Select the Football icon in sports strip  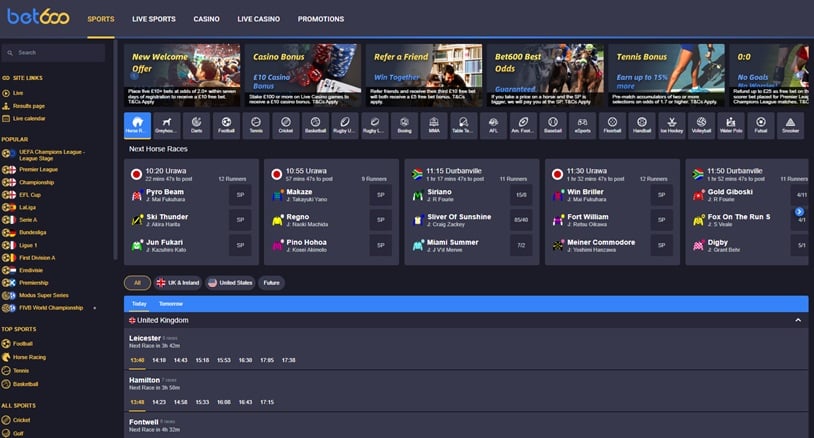click(226, 125)
